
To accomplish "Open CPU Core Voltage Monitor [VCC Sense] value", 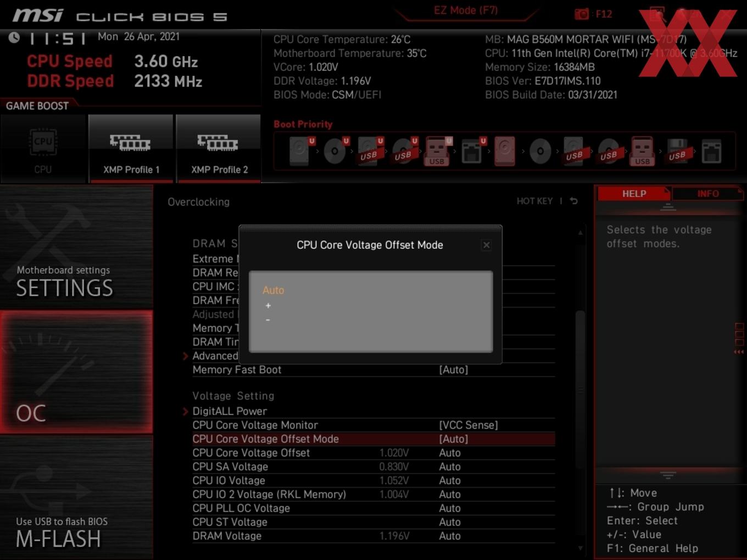I will [x=469, y=425].
